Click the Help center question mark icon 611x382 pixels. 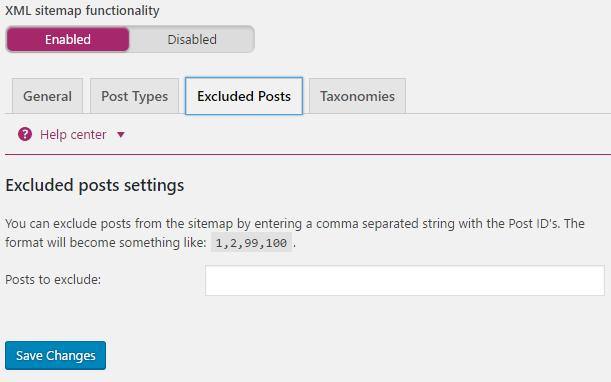click(25, 134)
